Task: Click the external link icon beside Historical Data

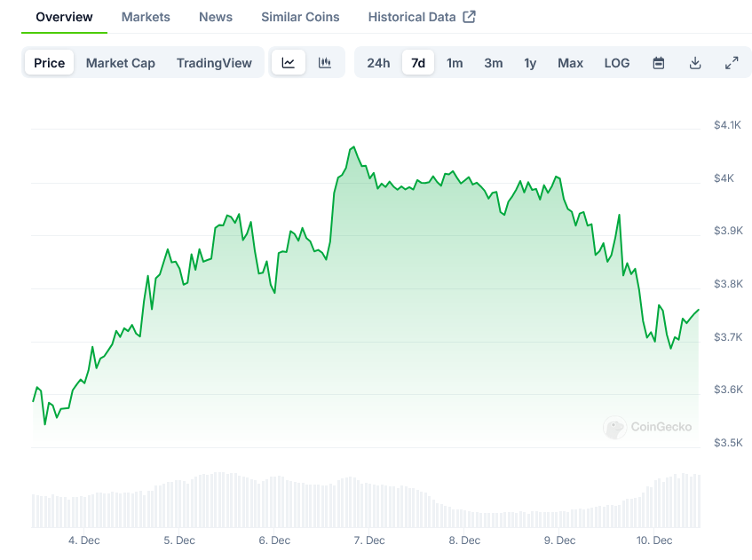Action: (x=470, y=17)
